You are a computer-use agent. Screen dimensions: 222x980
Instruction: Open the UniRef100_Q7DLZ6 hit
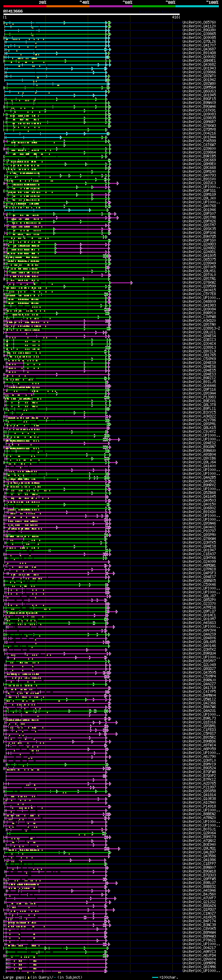click(199, 41)
